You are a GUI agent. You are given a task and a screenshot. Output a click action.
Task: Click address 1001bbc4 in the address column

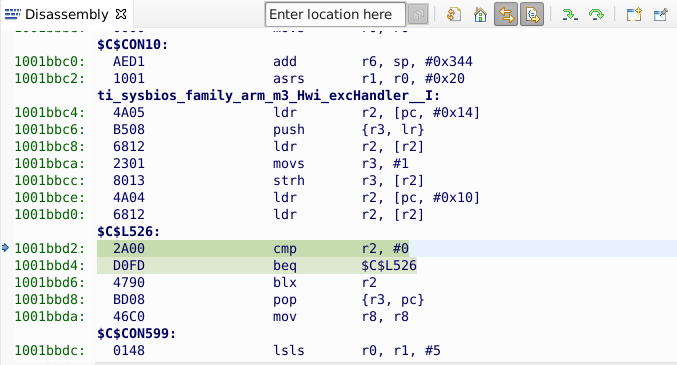click(x=50, y=112)
